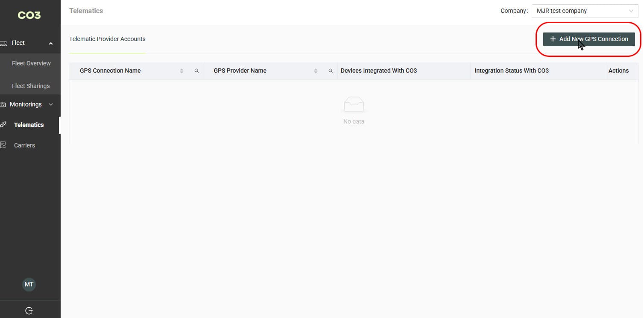Toggle sorting on GPS Provider Name column
The image size is (644, 318).
316,71
